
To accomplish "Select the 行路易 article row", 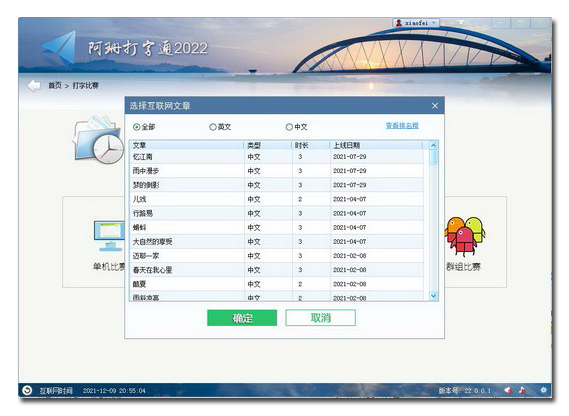I will (x=277, y=213).
